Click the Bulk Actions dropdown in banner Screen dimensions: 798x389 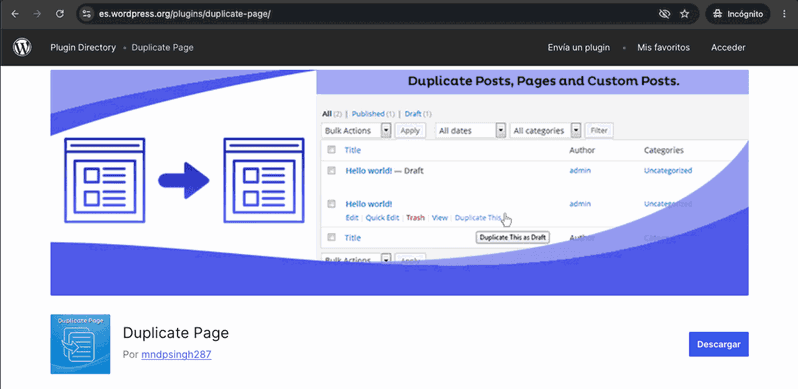pos(356,131)
